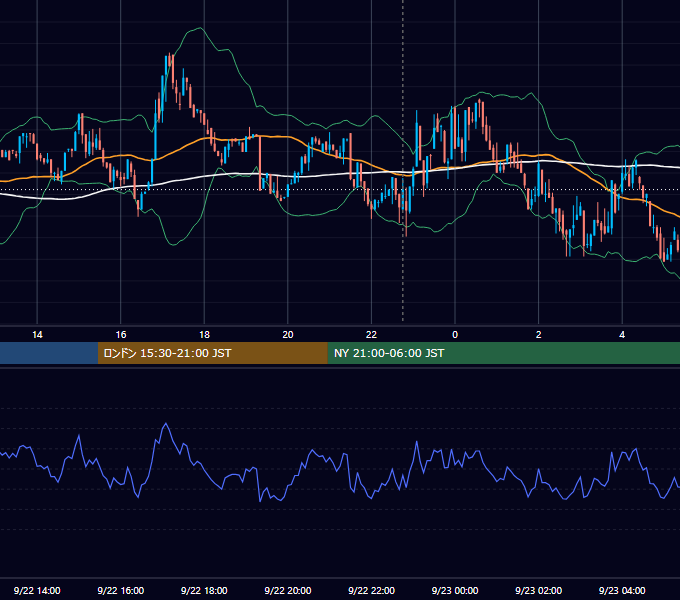The image size is (680, 600).
Task: Click the 9/22 16:00 label on oscillator axis
Action: pyautogui.click(x=121, y=590)
